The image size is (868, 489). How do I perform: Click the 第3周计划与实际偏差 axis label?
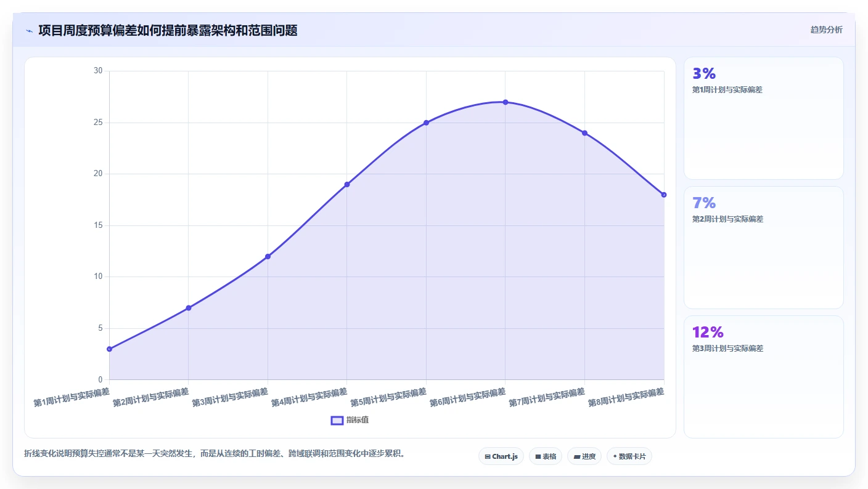pyautogui.click(x=230, y=397)
